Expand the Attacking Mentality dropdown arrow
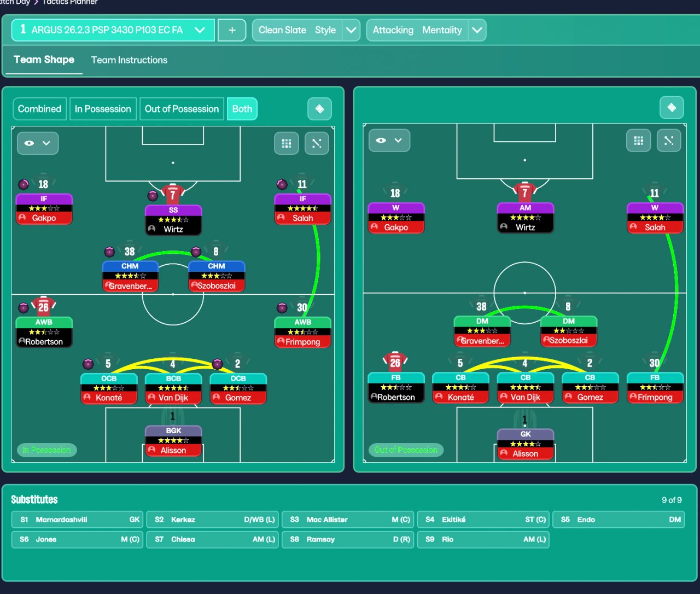This screenshot has width=700, height=594. (477, 30)
